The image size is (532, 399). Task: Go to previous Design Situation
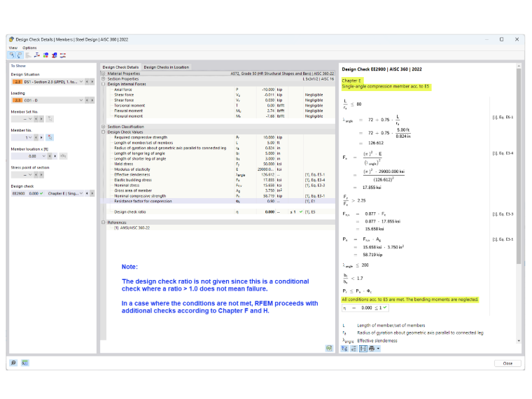pos(87,82)
